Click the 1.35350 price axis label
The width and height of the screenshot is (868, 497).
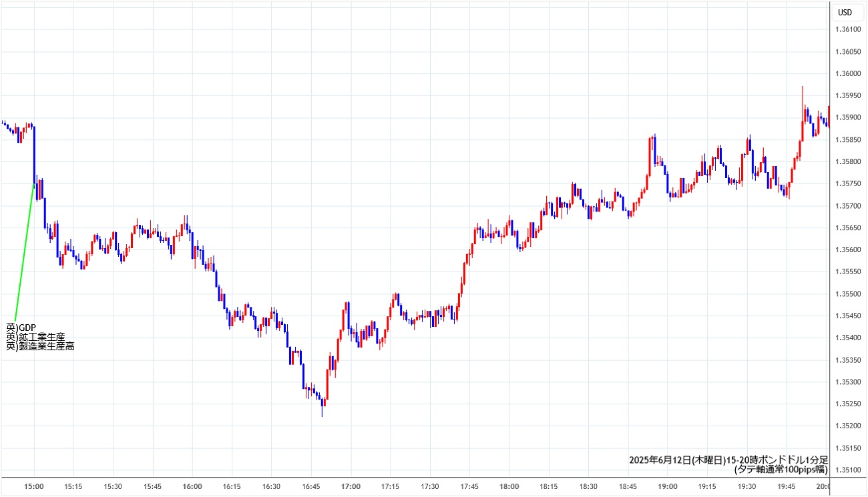pos(849,360)
